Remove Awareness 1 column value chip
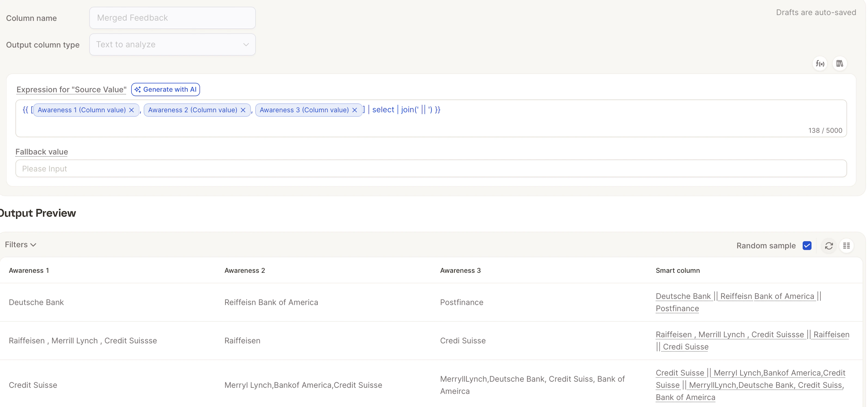 click(x=132, y=110)
